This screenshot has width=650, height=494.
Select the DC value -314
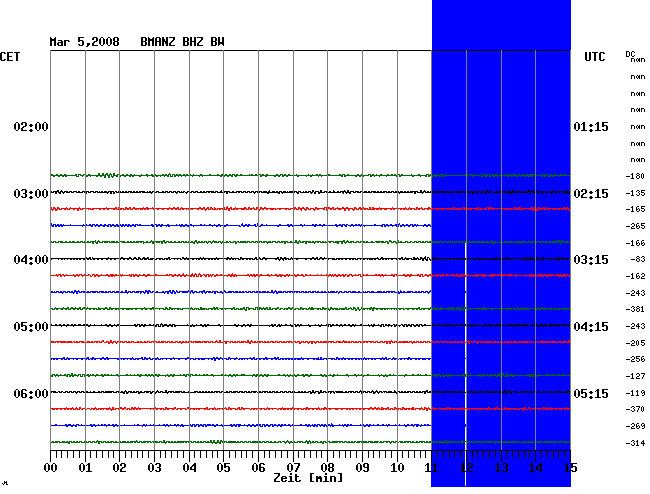coord(635,443)
